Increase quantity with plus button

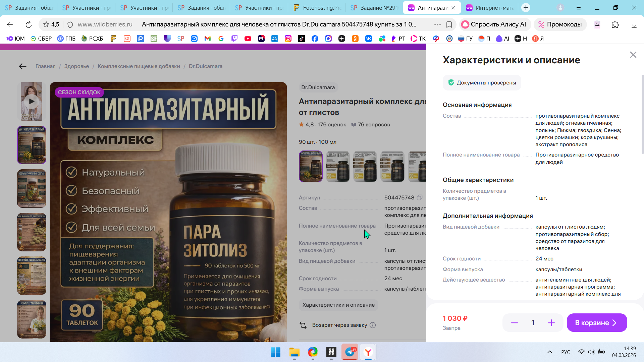click(551, 323)
